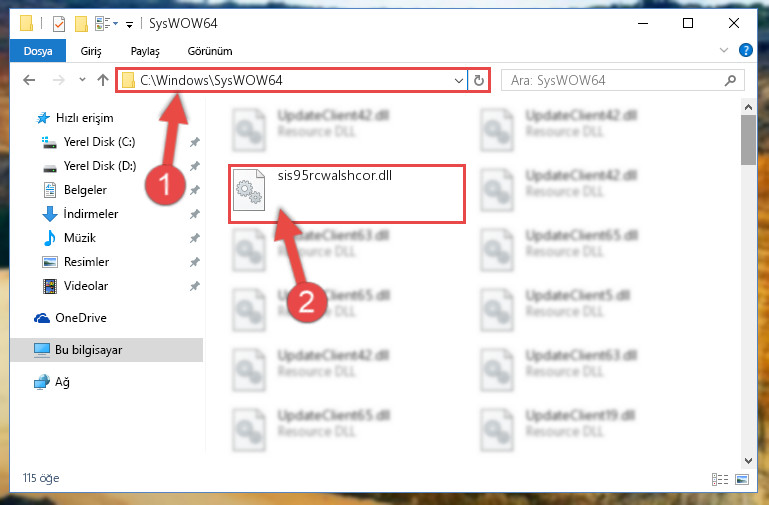The image size is (769, 505).
Task: Expand the address bar history dropdown
Action: tap(459, 80)
